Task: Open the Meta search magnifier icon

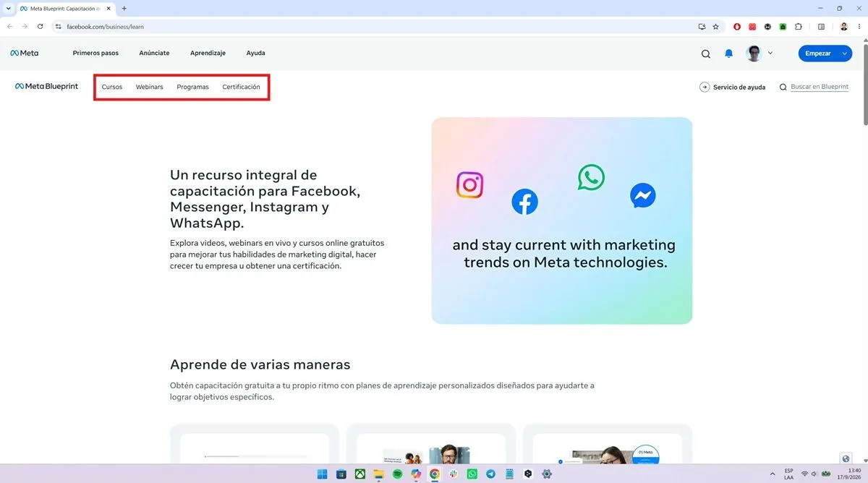Action: pos(706,54)
